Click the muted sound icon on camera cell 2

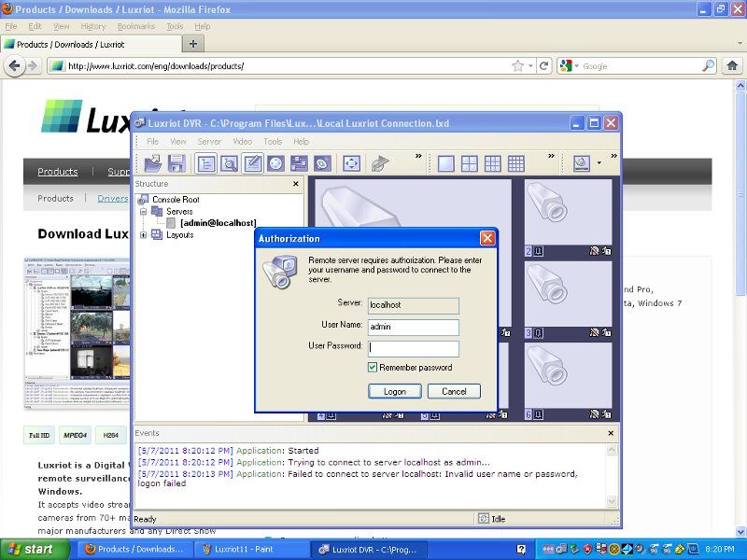point(594,251)
